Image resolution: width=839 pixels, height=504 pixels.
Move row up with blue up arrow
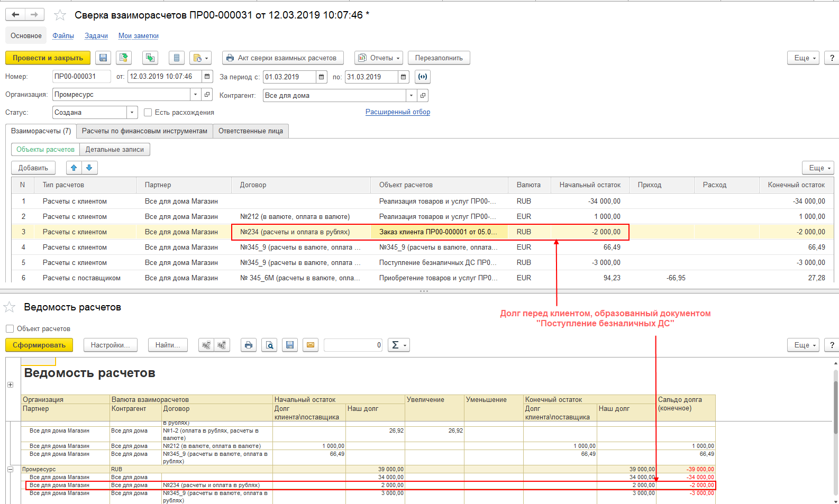click(74, 168)
